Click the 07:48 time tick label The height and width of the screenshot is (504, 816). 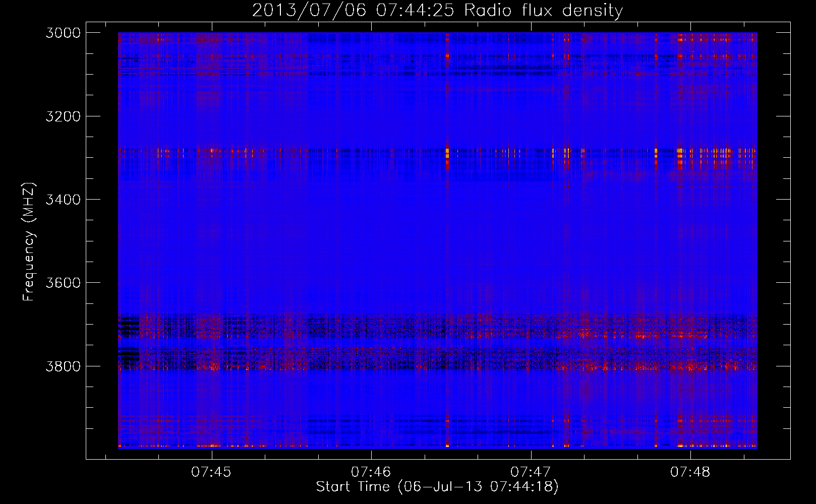point(690,472)
